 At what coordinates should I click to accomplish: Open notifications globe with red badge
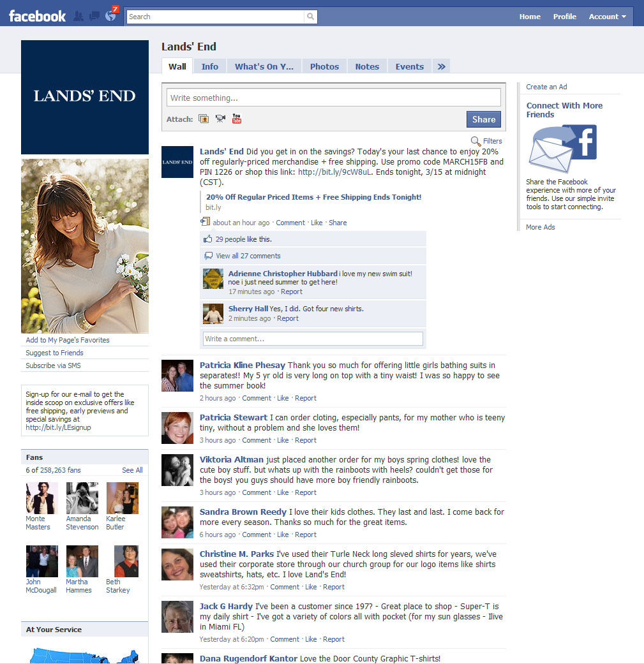111,15
